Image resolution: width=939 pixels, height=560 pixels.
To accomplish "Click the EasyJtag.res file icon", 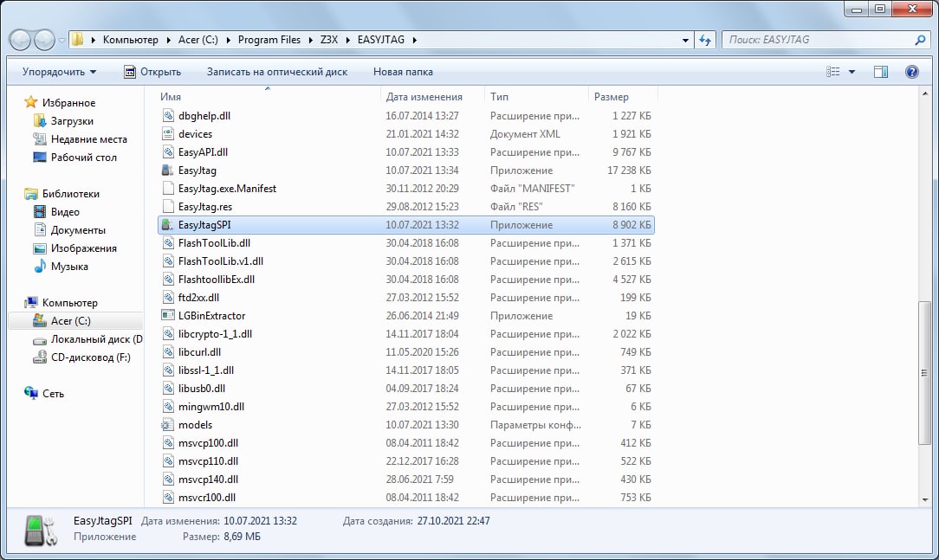I will pos(168,207).
